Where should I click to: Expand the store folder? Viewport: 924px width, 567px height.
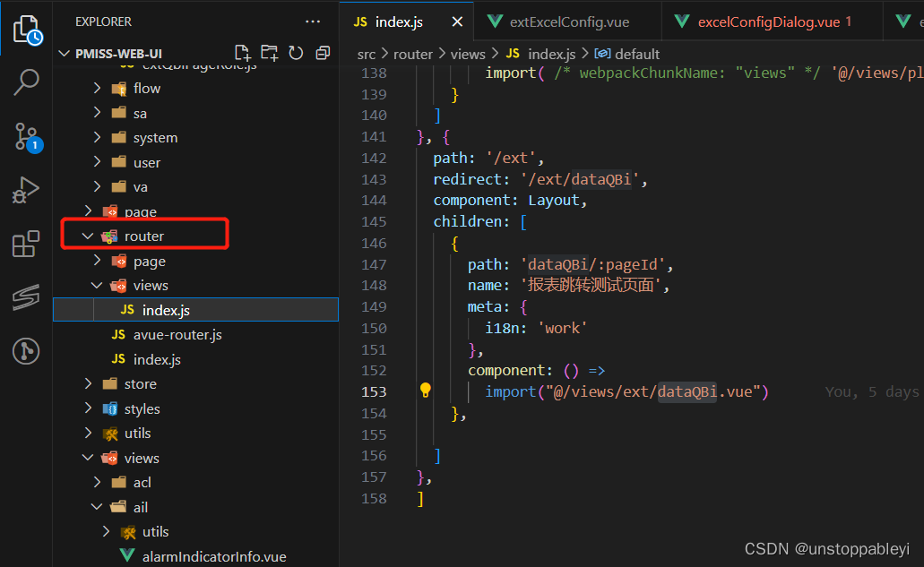click(x=89, y=384)
